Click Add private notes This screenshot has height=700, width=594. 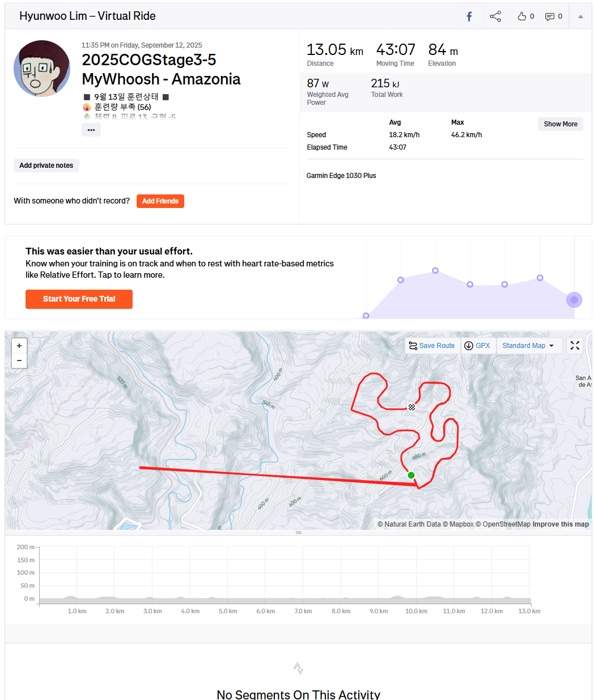(46, 166)
